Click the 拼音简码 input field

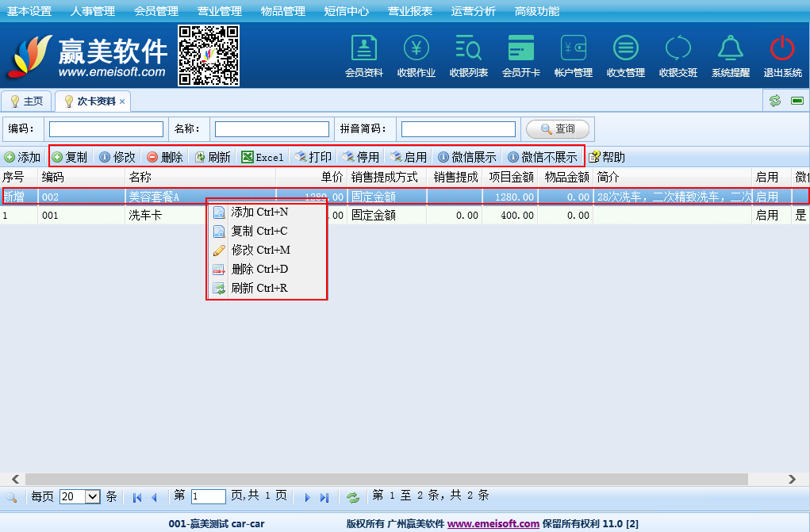click(x=458, y=128)
